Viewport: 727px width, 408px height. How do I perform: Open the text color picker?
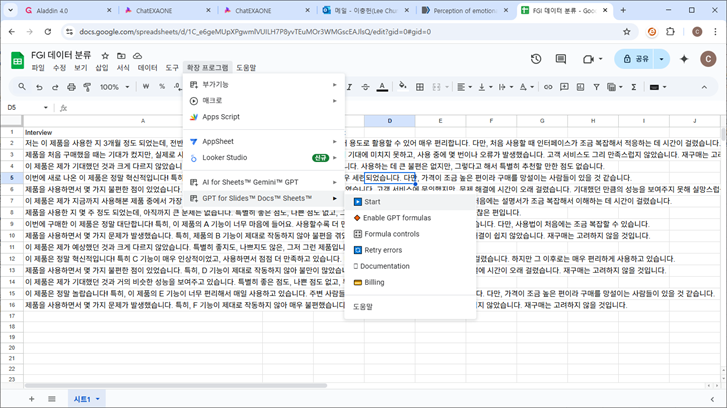tap(382, 87)
